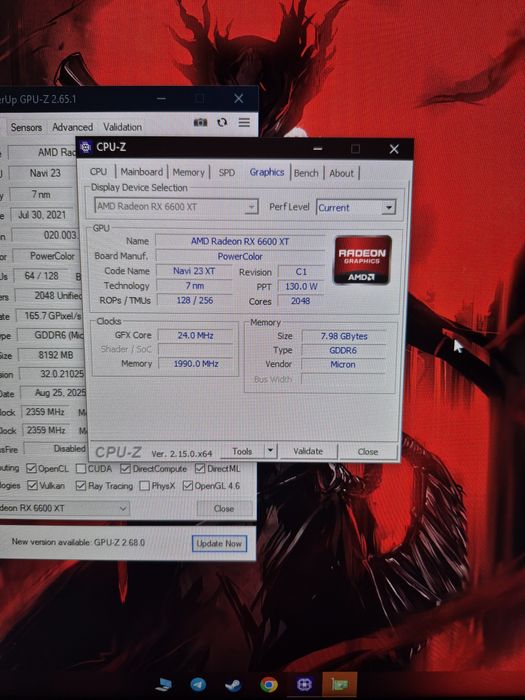The height and width of the screenshot is (700, 525).
Task: Open the Advanced tab in GPU-Z
Action: 72,127
